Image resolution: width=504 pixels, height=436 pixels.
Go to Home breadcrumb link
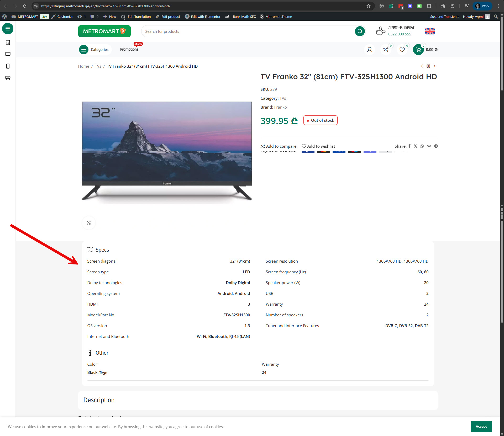(x=83, y=66)
